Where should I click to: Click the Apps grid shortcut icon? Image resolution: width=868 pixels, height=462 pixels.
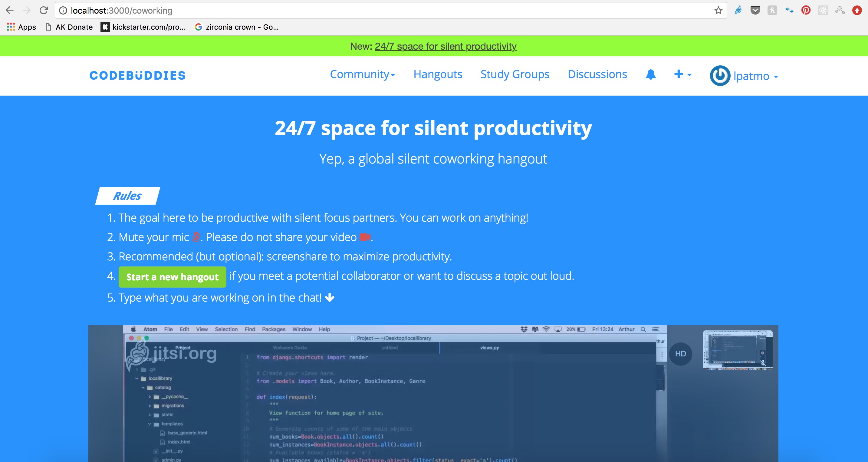(11, 27)
